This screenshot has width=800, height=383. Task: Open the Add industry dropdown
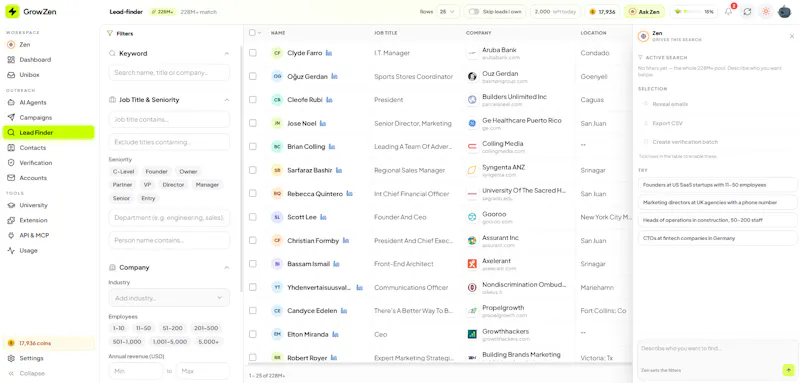169,298
